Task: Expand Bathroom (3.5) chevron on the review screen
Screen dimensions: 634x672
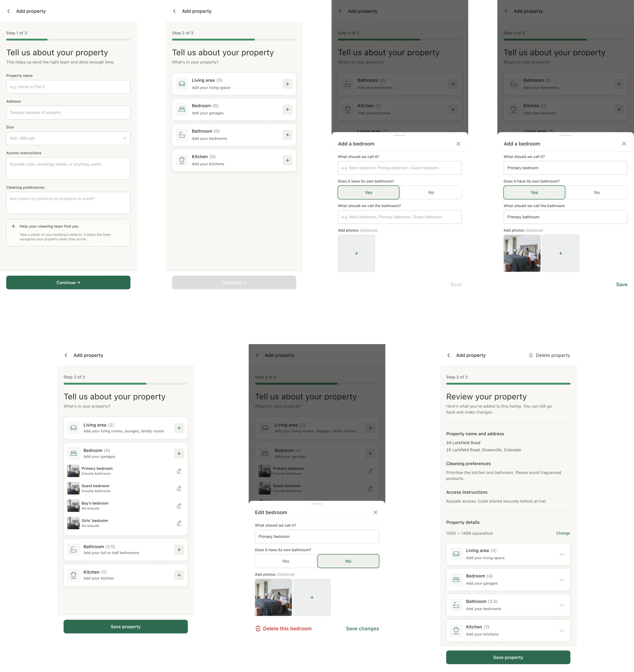Action: (x=562, y=605)
